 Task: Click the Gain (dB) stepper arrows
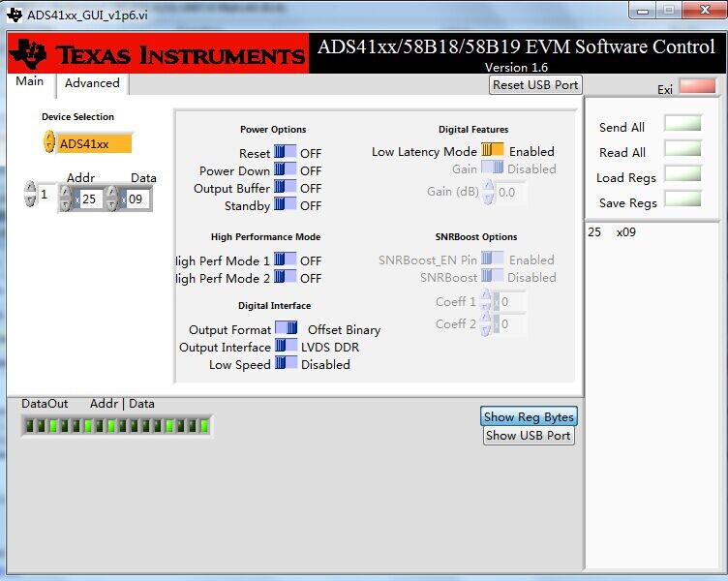pos(488,193)
